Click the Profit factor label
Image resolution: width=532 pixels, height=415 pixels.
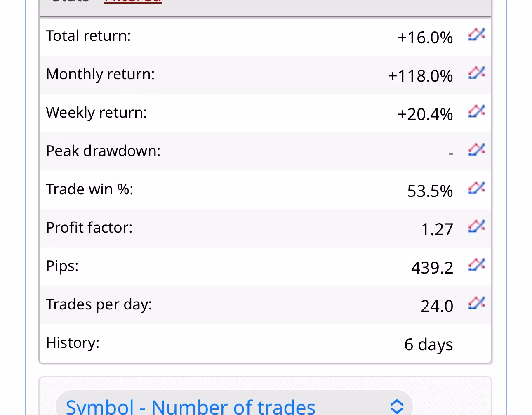89,228
